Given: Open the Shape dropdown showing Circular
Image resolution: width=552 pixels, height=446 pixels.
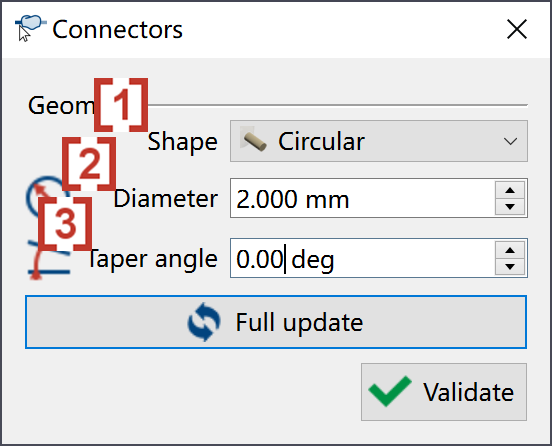Looking at the screenshot, I should [379, 141].
